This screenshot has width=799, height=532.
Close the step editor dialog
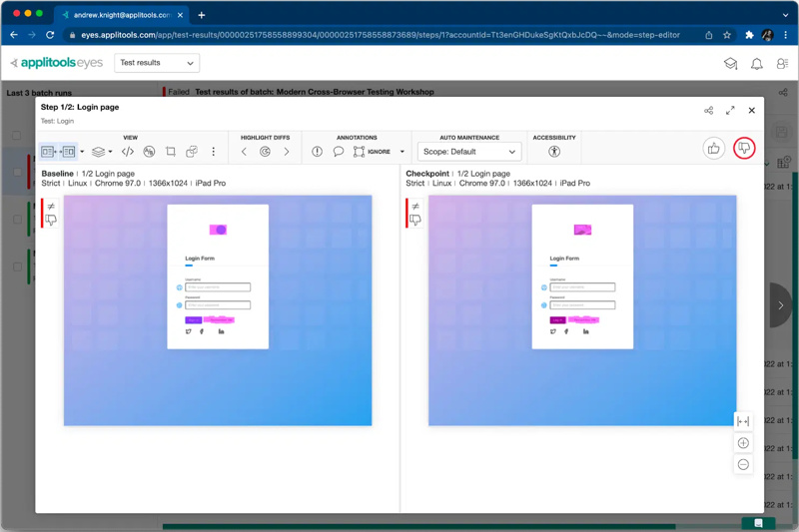click(x=752, y=111)
